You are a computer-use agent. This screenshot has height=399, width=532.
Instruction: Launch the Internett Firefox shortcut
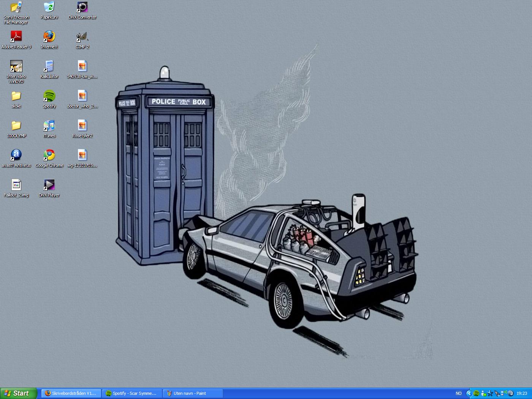(x=49, y=40)
